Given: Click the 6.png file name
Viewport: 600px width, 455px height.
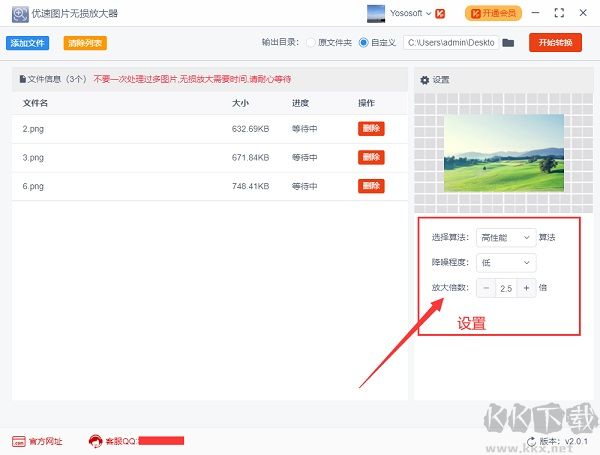Looking at the screenshot, I should pyautogui.click(x=33, y=186).
